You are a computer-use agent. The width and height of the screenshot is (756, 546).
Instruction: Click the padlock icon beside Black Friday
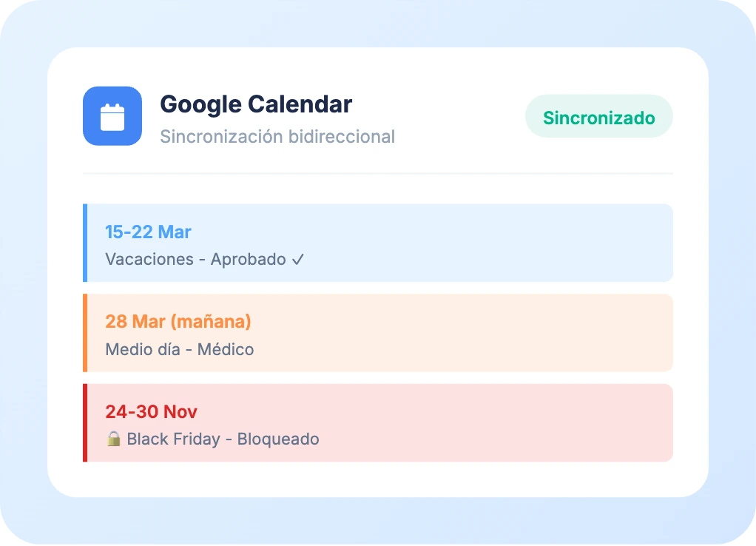pyautogui.click(x=113, y=439)
